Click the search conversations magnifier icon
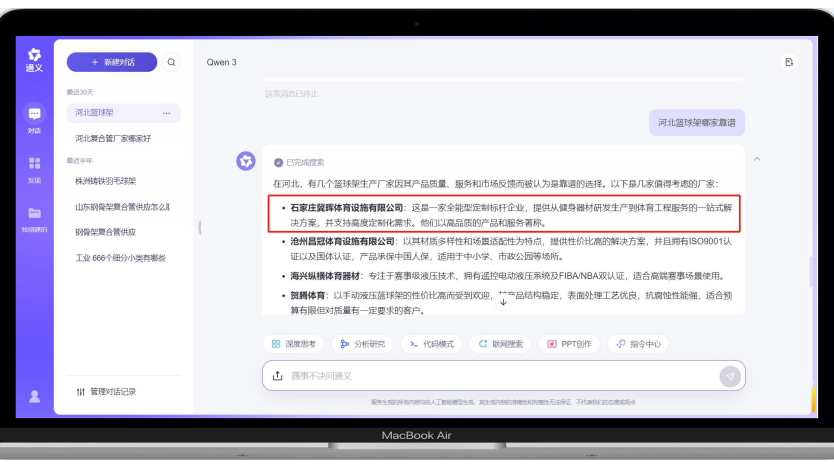This screenshot has height=467, width=834. tap(172, 62)
